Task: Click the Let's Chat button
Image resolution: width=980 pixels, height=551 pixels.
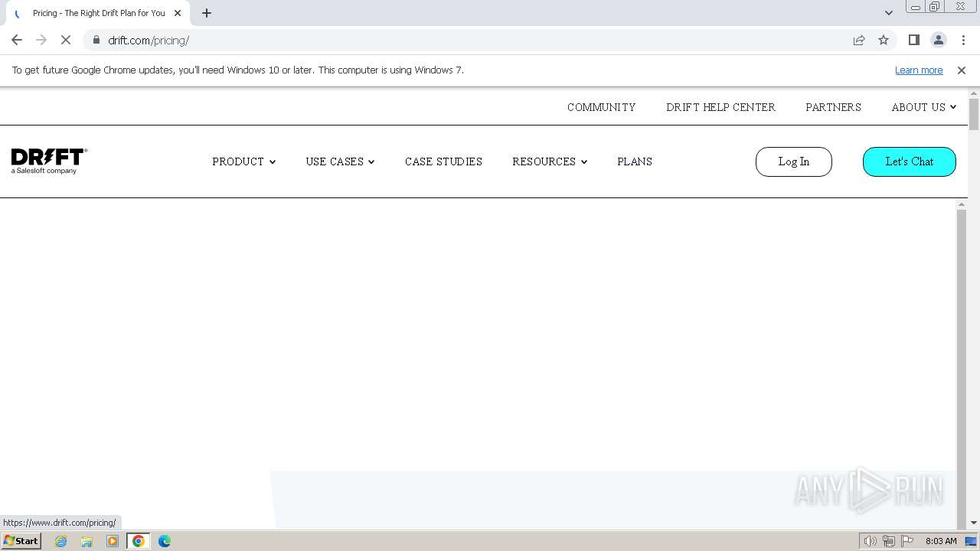Action: [x=909, y=161]
